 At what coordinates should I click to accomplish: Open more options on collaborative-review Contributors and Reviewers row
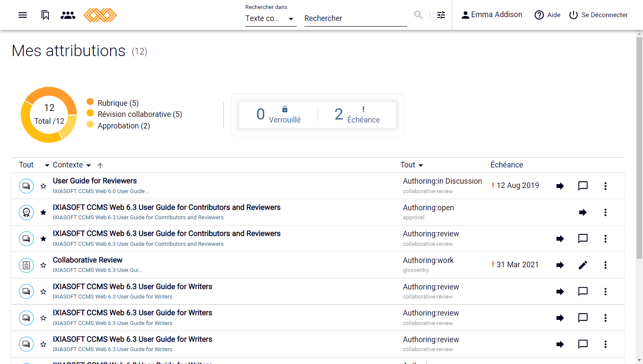tap(605, 239)
